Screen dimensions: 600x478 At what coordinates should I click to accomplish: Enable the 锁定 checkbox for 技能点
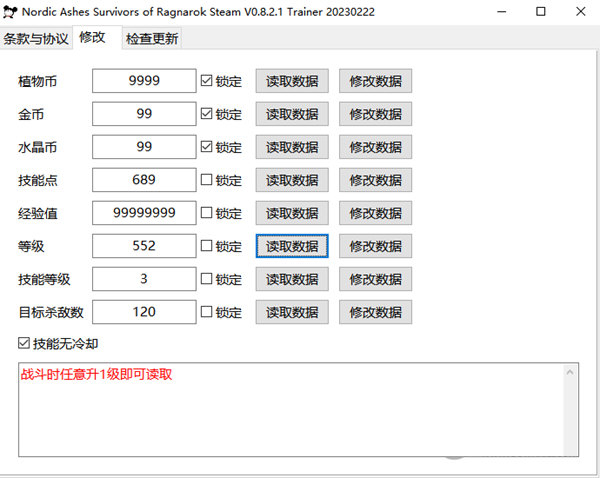click(207, 180)
